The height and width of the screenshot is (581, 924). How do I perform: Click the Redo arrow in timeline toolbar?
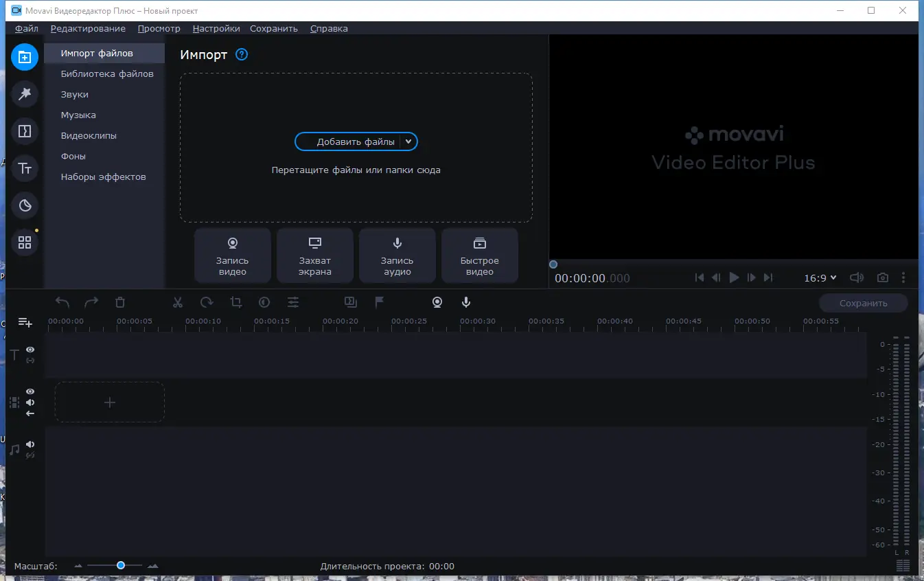91,302
